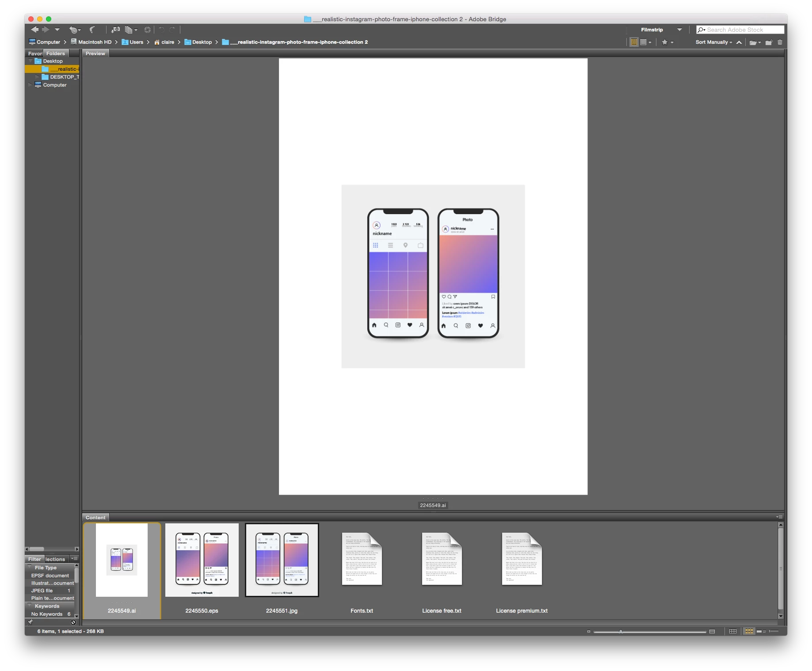This screenshot has height=671, width=812.
Task: Rotate 90 degrees counterclockwise
Action: (161, 30)
